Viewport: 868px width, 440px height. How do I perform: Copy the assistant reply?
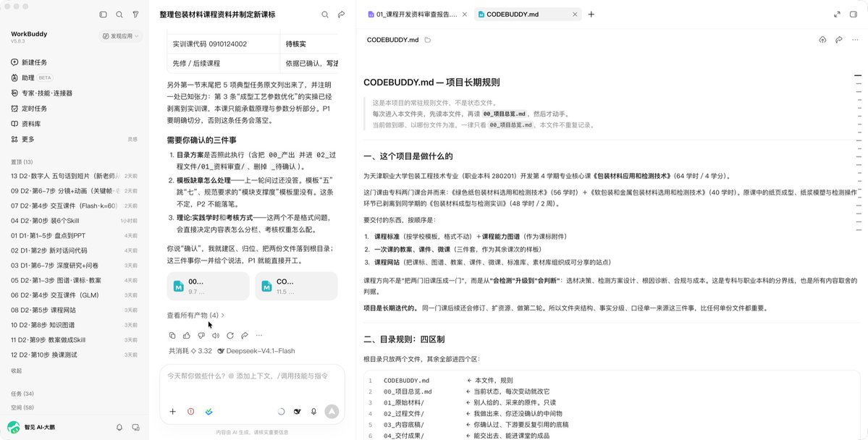172,335
